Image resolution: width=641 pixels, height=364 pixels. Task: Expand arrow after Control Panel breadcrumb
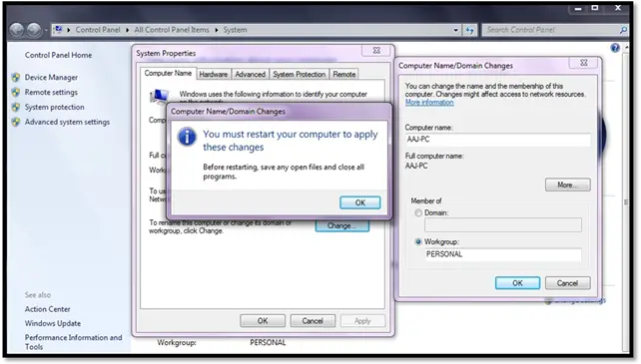[x=127, y=30]
